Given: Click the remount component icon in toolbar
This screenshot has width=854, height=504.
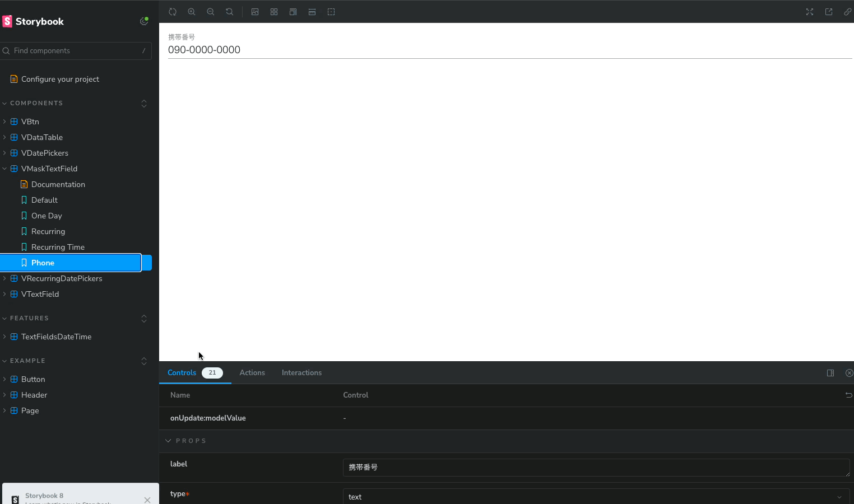Looking at the screenshot, I should click(x=173, y=12).
